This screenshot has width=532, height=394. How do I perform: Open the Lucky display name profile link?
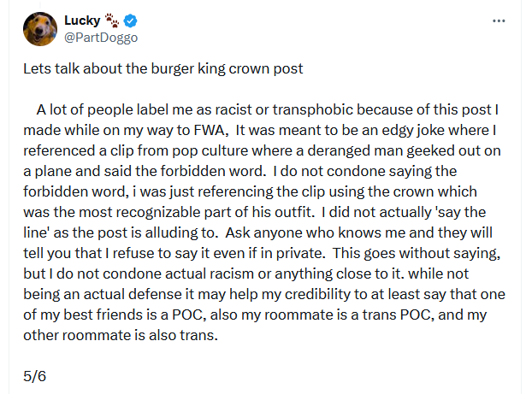click(81, 21)
